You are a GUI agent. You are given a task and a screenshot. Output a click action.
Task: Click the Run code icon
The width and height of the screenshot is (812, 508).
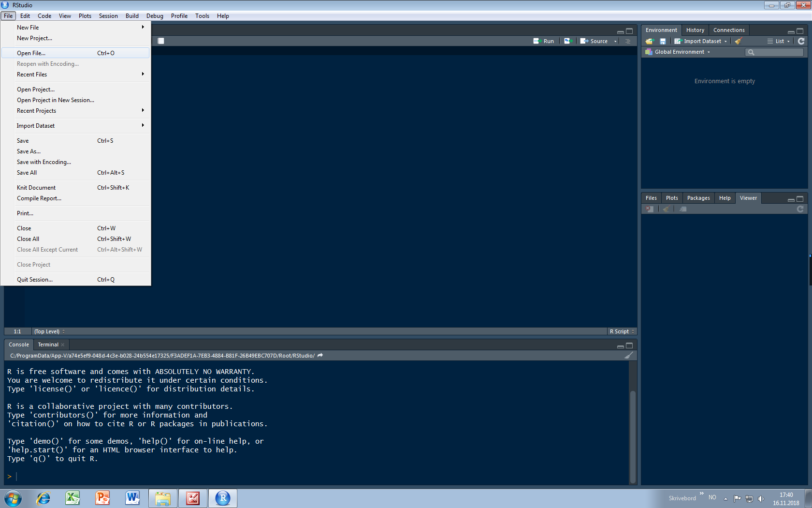pyautogui.click(x=544, y=41)
